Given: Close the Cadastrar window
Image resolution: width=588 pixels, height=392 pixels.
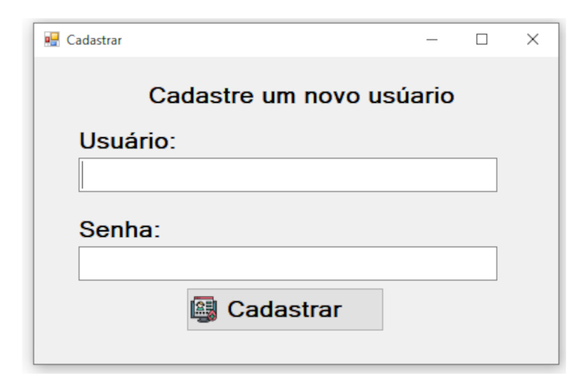Looking at the screenshot, I should pyautogui.click(x=532, y=39).
